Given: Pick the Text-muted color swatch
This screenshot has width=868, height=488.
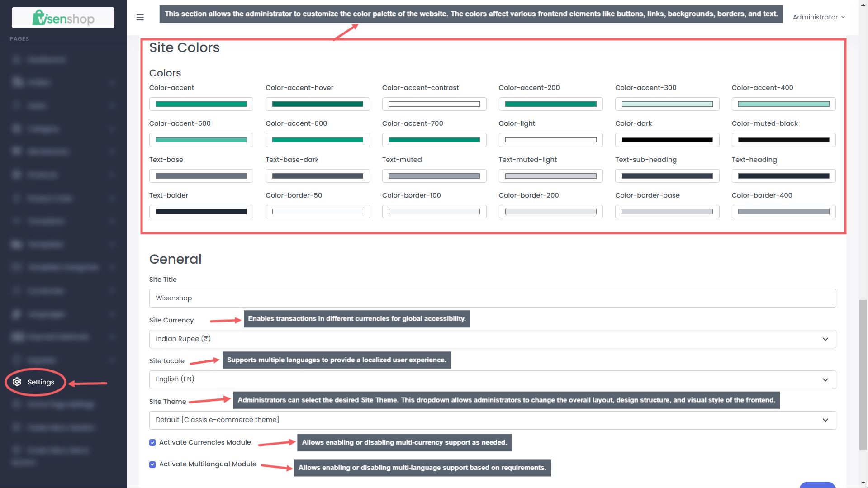Looking at the screenshot, I should (x=434, y=176).
